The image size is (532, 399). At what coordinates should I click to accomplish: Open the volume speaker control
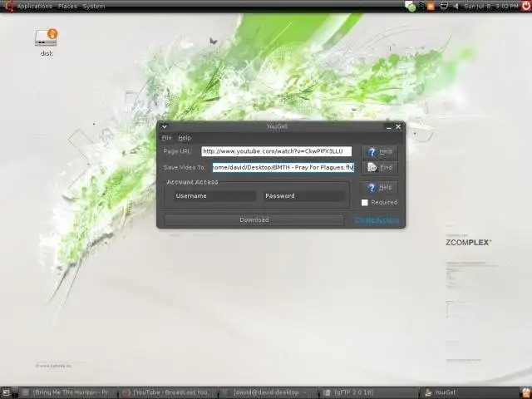coord(456,6)
